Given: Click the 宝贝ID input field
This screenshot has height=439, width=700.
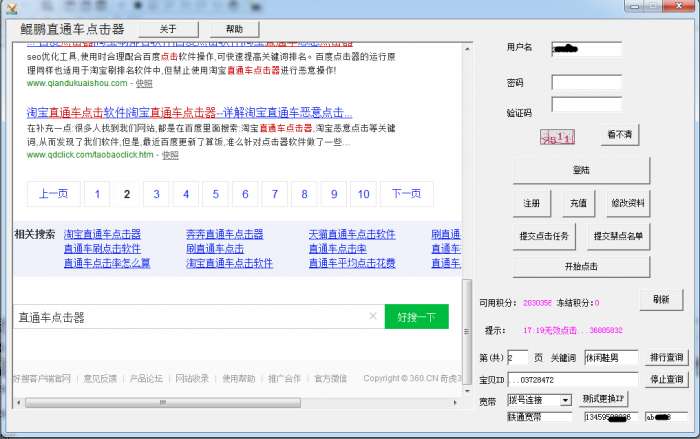Looking at the screenshot, I should pyautogui.click(x=573, y=380).
